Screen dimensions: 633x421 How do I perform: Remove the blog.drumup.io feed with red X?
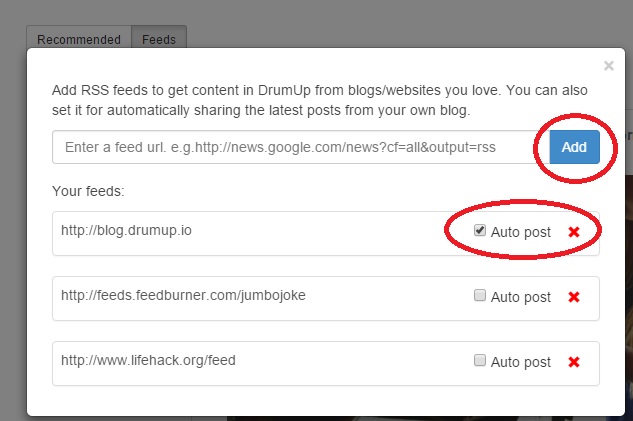tap(574, 232)
